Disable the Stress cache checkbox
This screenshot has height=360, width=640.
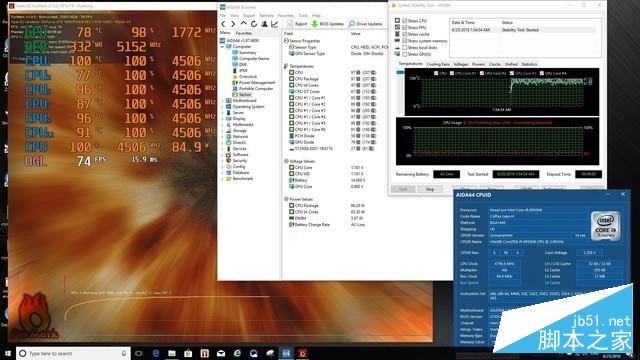(x=404, y=34)
